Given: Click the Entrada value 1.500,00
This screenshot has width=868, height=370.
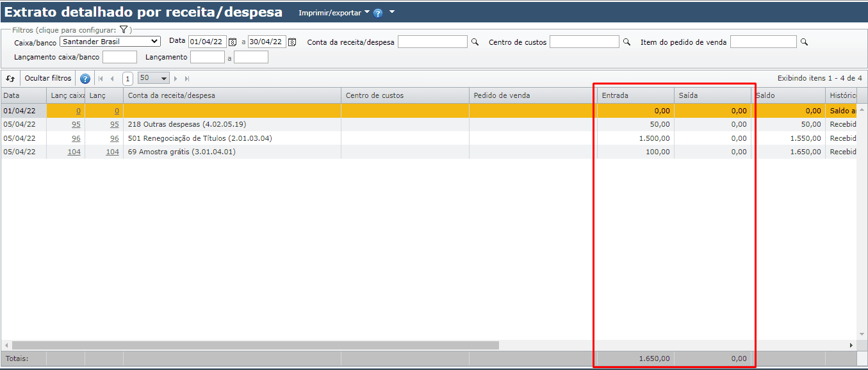Looking at the screenshot, I should pyautogui.click(x=654, y=138).
